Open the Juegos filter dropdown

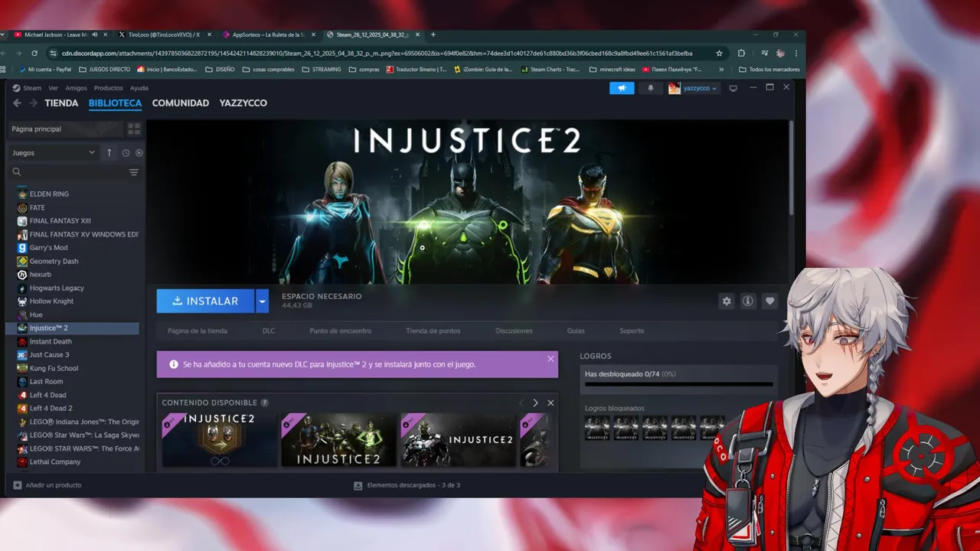click(53, 152)
